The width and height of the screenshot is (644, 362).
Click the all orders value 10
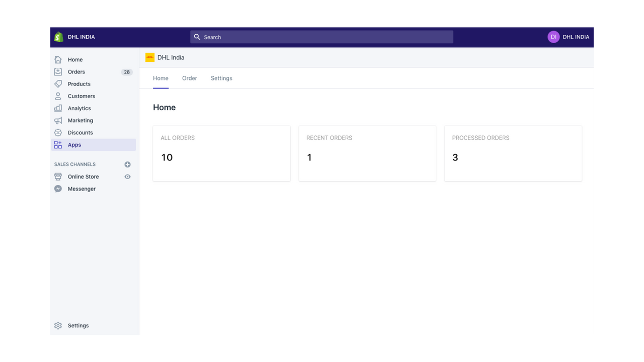(167, 157)
